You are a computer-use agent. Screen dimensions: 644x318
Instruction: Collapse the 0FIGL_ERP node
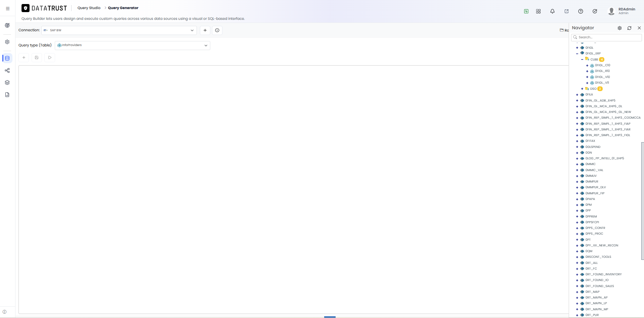click(577, 53)
